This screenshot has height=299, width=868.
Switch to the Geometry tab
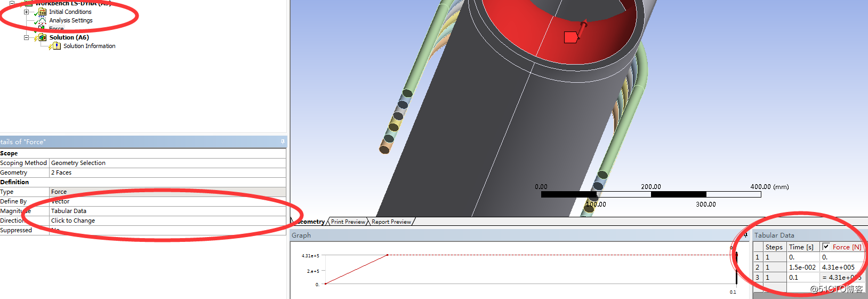point(310,222)
